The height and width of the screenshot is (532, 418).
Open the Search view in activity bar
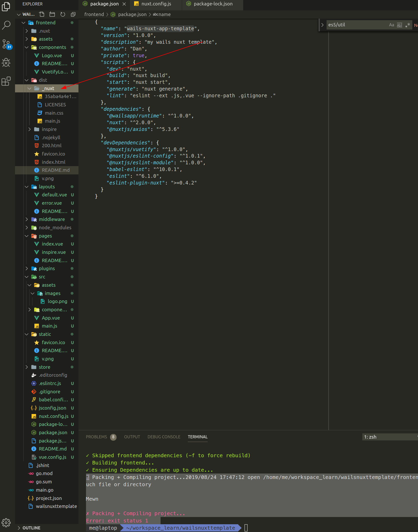6,25
